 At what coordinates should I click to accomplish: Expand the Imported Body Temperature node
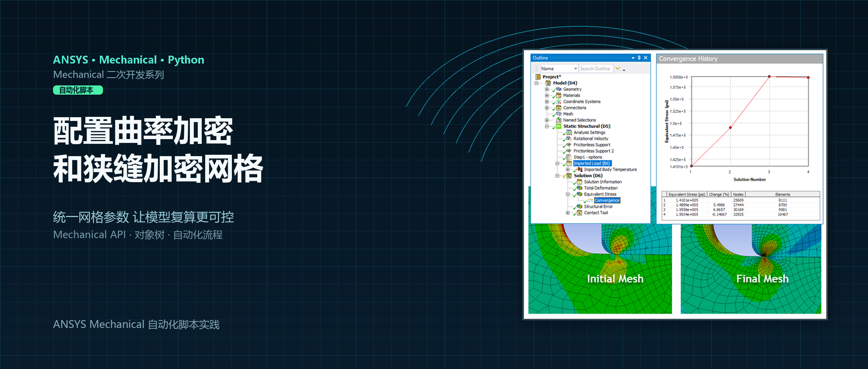tap(568, 169)
